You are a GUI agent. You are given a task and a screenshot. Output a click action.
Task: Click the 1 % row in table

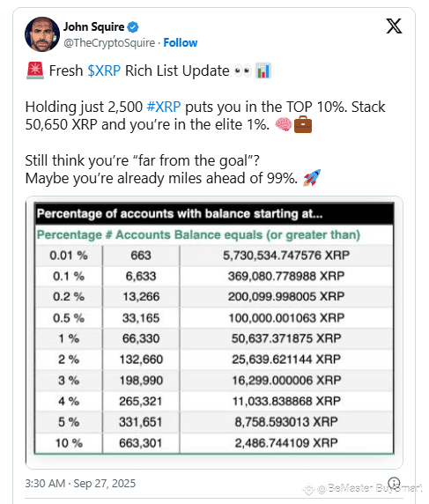214,338
